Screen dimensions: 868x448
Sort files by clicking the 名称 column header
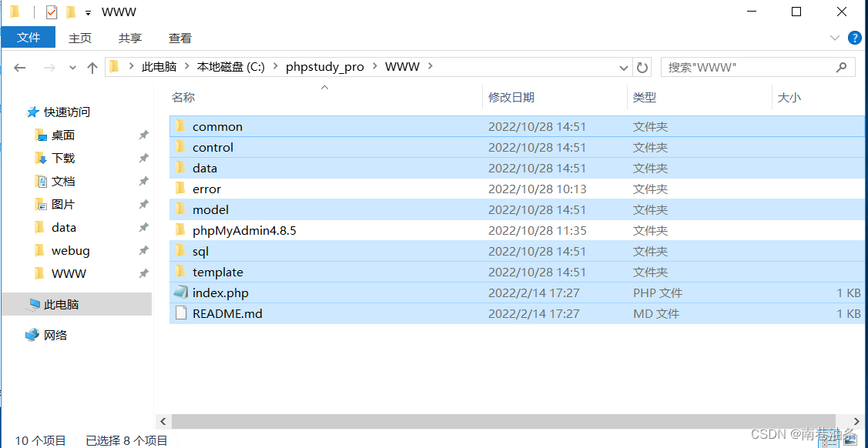coord(183,97)
